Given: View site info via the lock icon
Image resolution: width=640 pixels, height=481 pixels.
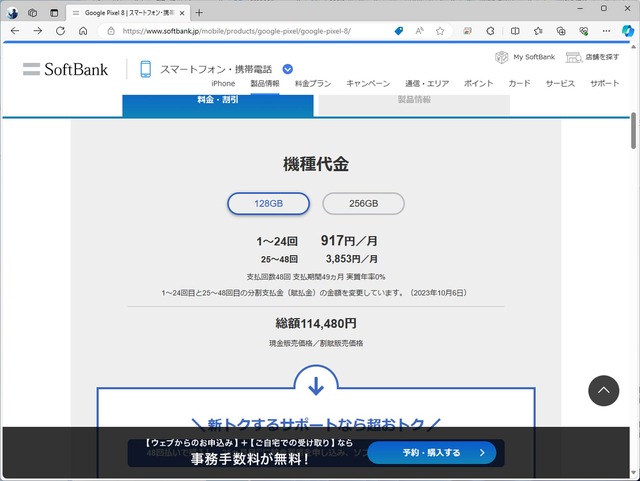Looking at the screenshot, I should (111, 31).
